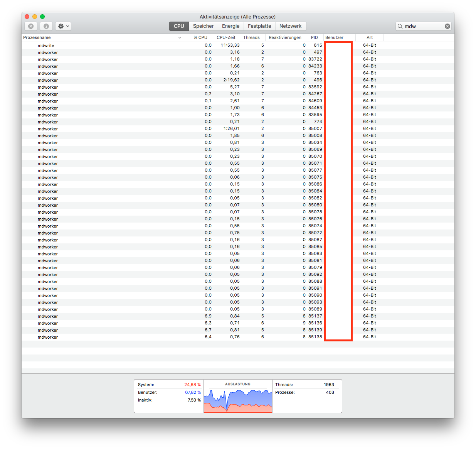Click CPU-Zeit value 2:19,62
This screenshot has width=476, height=449.
coord(231,80)
